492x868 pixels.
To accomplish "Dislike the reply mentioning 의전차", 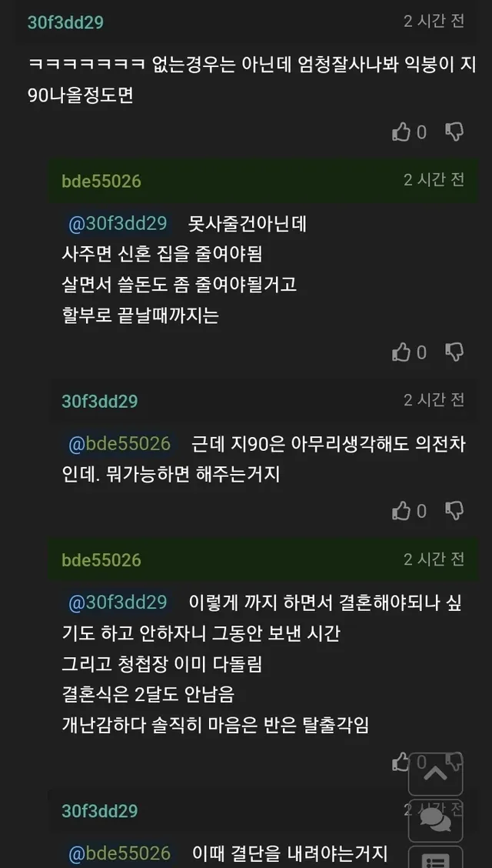I will [x=454, y=511].
